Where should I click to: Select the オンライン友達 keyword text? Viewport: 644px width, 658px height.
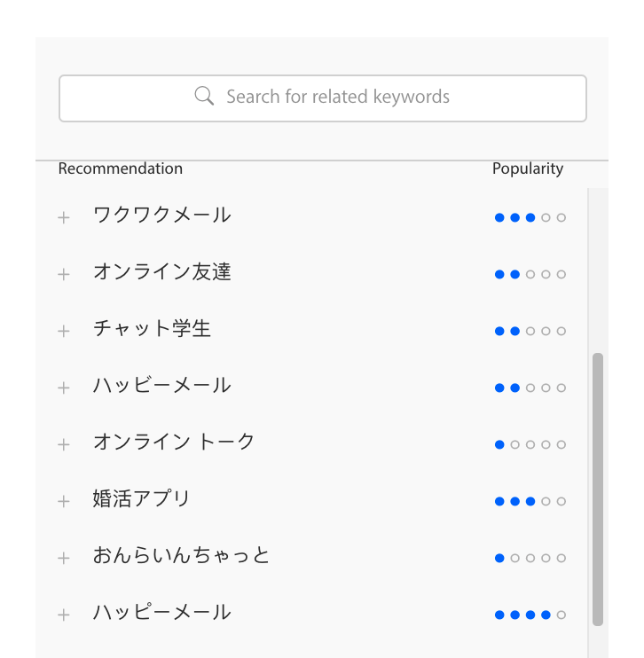click(162, 271)
